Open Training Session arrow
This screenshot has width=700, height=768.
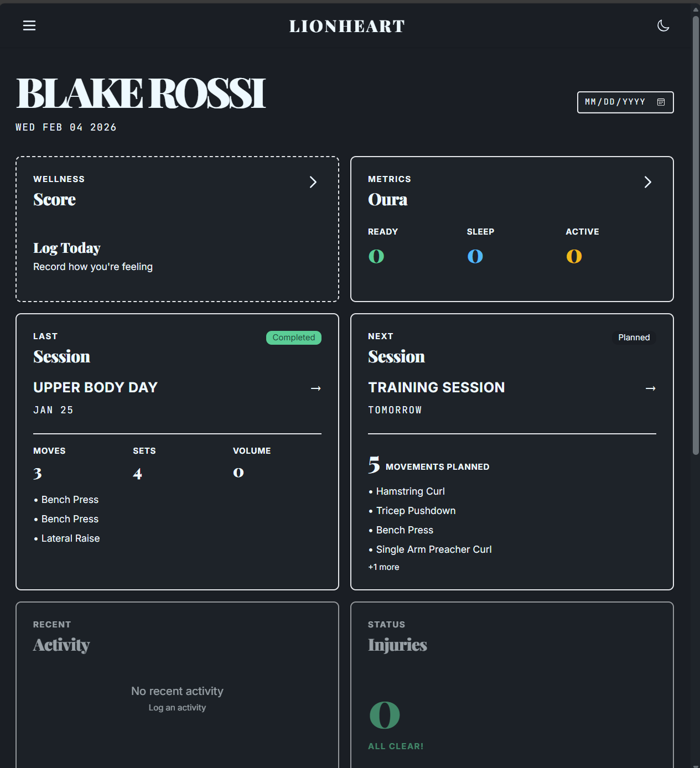[x=651, y=388]
